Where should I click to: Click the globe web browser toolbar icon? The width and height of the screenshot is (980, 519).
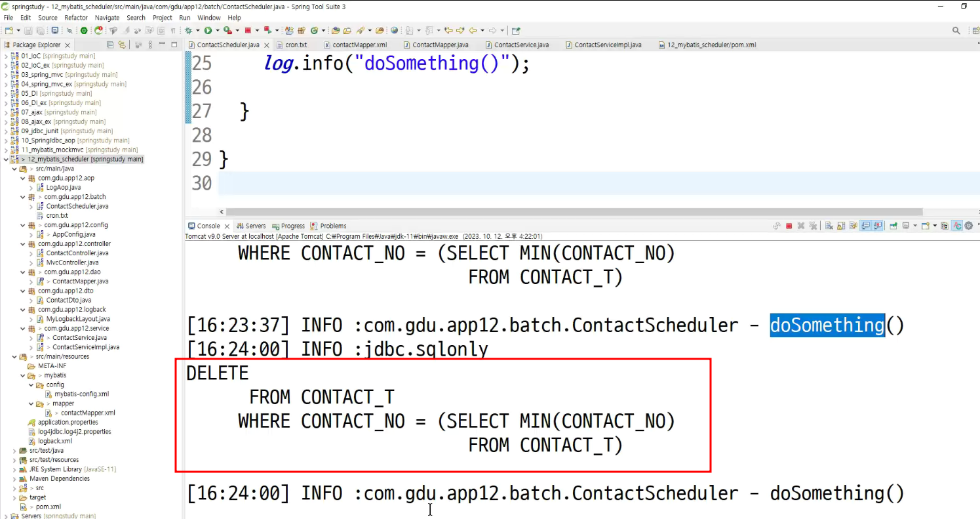tap(394, 30)
